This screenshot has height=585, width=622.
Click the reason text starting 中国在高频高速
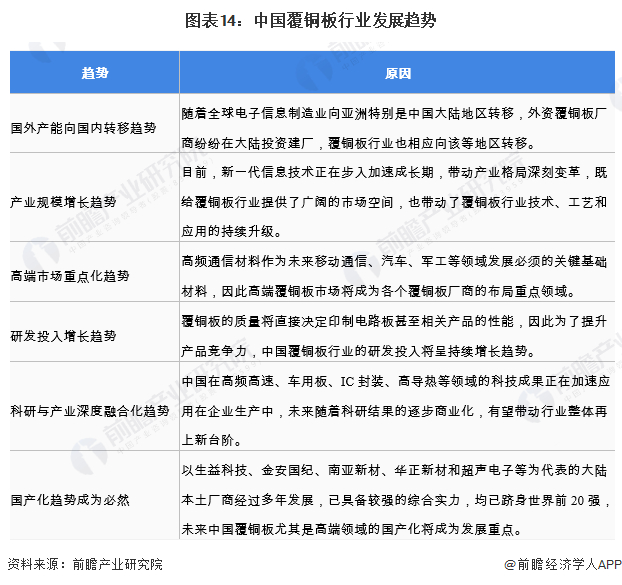(x=395, y=411)
